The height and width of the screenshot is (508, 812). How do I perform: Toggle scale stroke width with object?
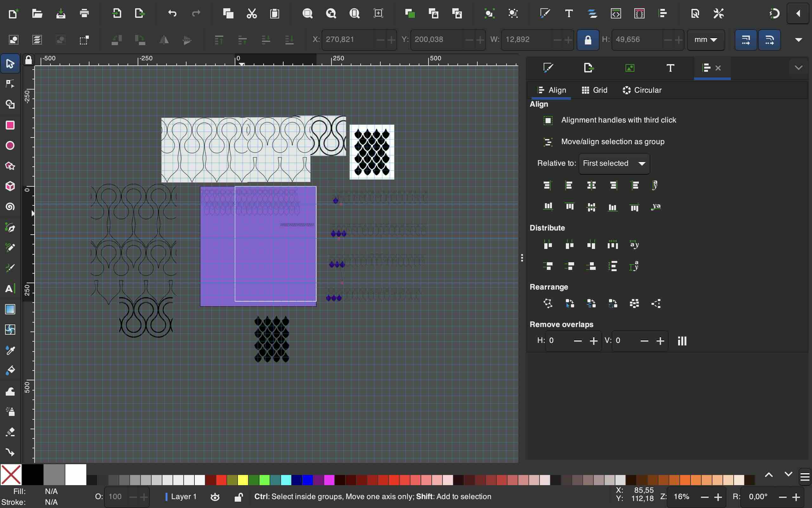tap(746, 40)
